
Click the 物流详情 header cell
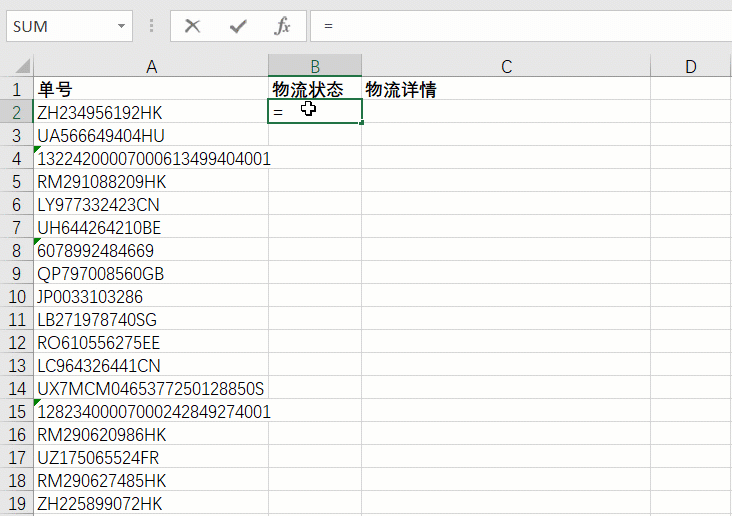506,89
